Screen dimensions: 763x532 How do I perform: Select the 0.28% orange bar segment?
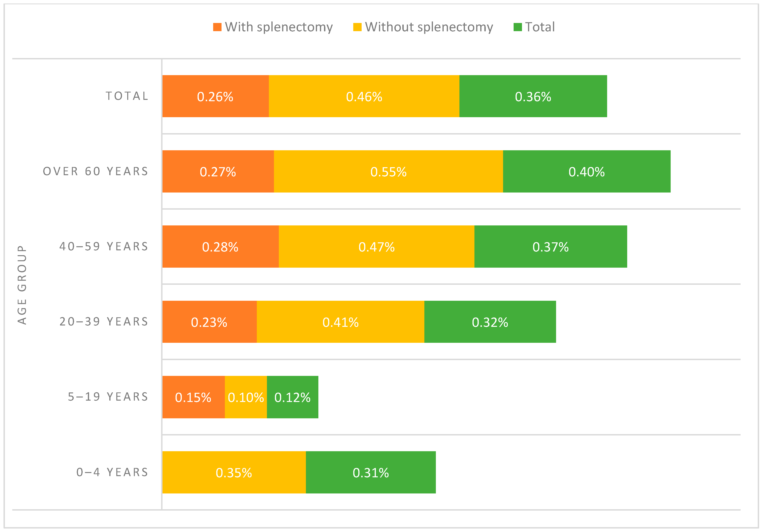coord(220,247)
